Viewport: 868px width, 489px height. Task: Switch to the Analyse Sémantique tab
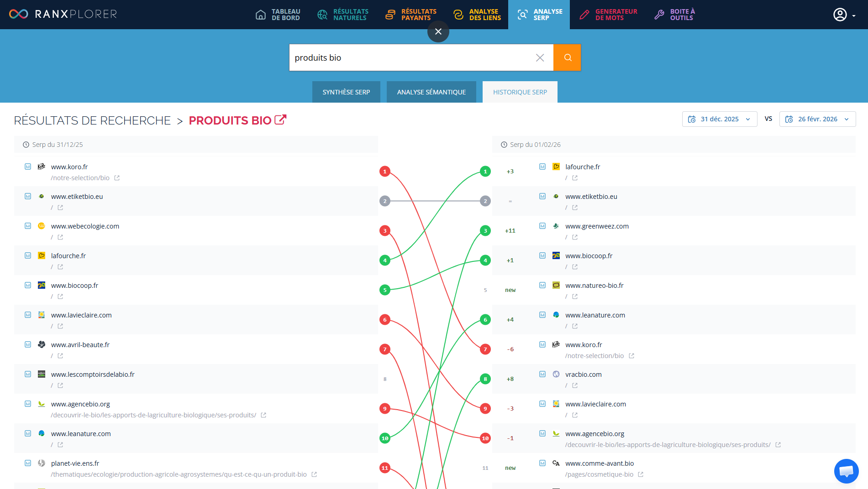(431, 92)
